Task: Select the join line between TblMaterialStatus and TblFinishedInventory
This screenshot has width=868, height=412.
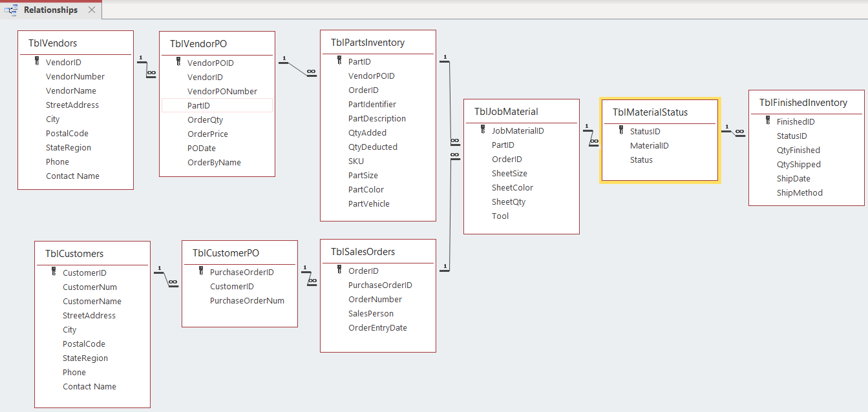Action: [733, 132]
